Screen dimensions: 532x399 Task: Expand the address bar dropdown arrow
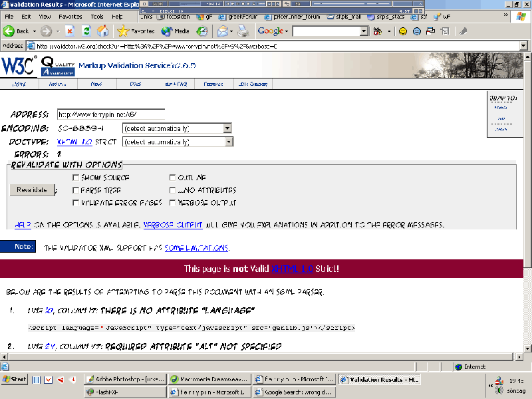point(523,45)
